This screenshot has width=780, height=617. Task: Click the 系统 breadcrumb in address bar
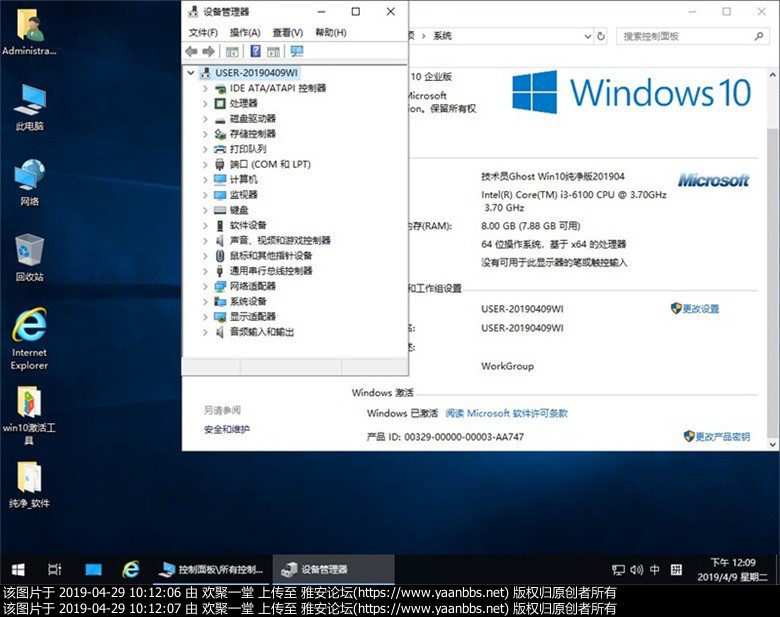pos(442,36)
